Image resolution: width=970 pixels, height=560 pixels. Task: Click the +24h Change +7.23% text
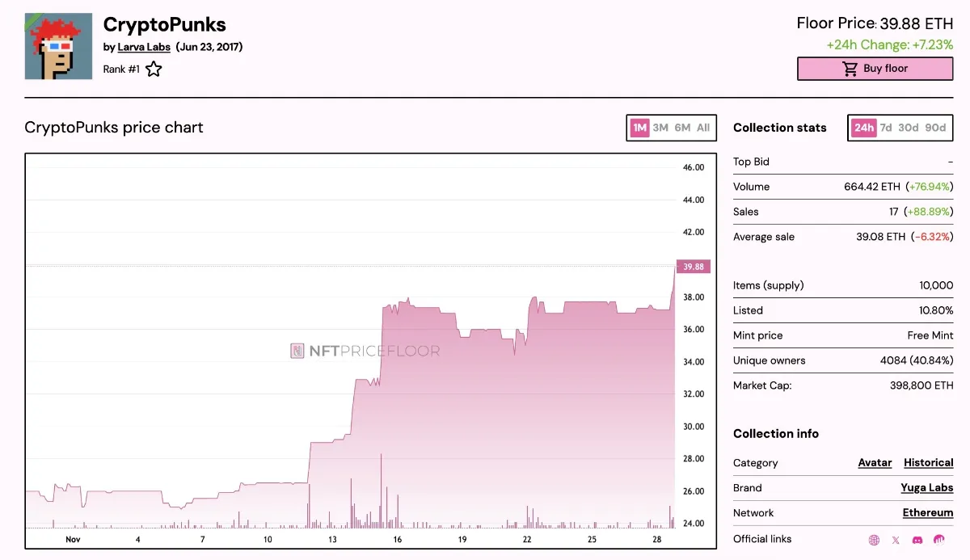pyautogui.click(x=889, y=45)
